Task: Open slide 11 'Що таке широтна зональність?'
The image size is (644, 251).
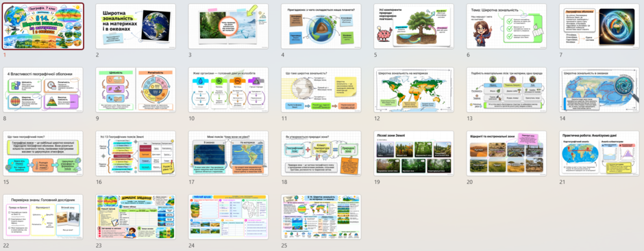Action: coord(321,90)
